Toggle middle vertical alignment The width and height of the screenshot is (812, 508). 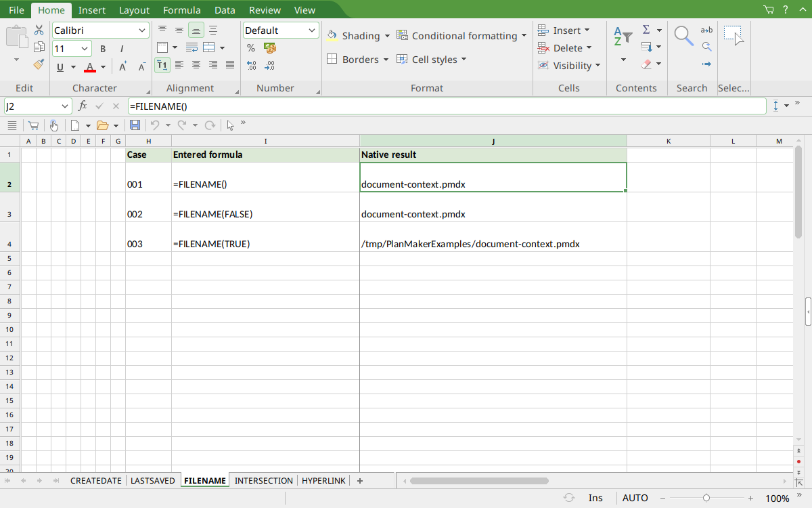179,30
